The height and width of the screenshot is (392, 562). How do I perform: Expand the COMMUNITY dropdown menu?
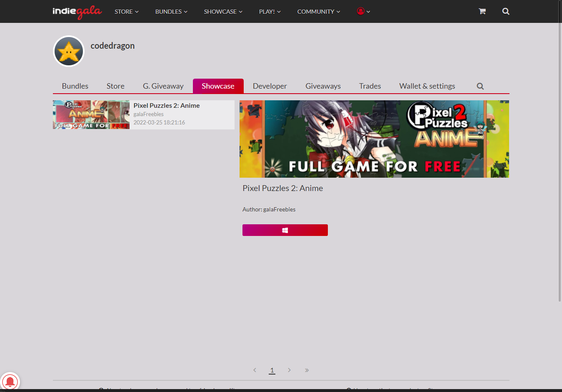pyautogui.click(x=319, y=12)
